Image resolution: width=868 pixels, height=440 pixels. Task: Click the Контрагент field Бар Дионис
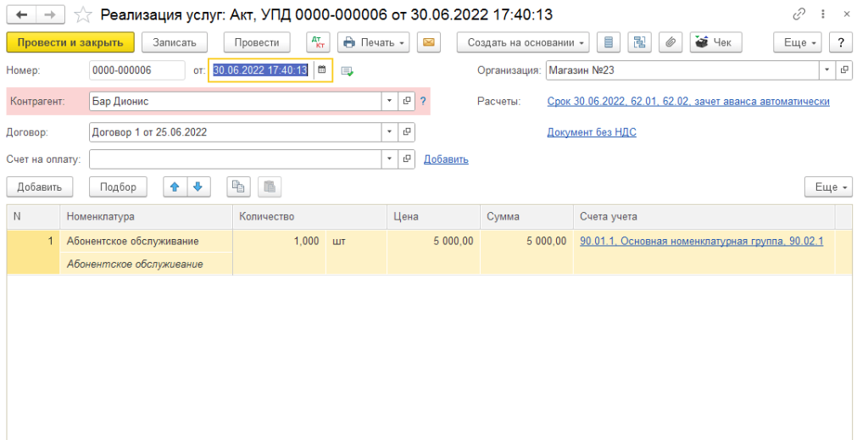(x=236, y=101)
